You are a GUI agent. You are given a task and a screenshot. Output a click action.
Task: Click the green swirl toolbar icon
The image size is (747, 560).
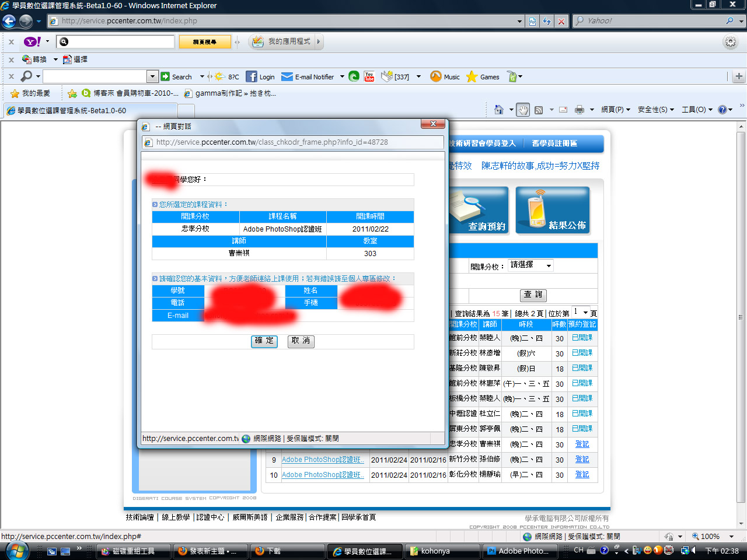point(354,76)
